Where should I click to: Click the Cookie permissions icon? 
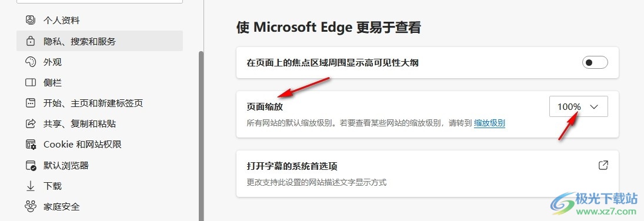(31, 145)
